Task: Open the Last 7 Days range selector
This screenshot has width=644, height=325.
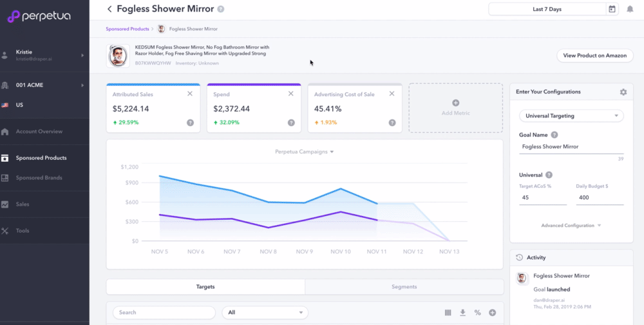Action: coord(547,9)
